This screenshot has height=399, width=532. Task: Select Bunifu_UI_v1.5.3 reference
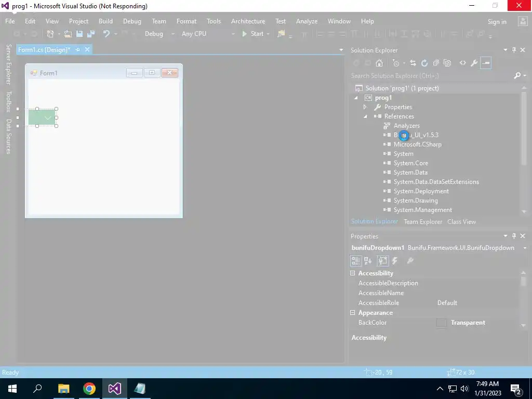(416, 135)
